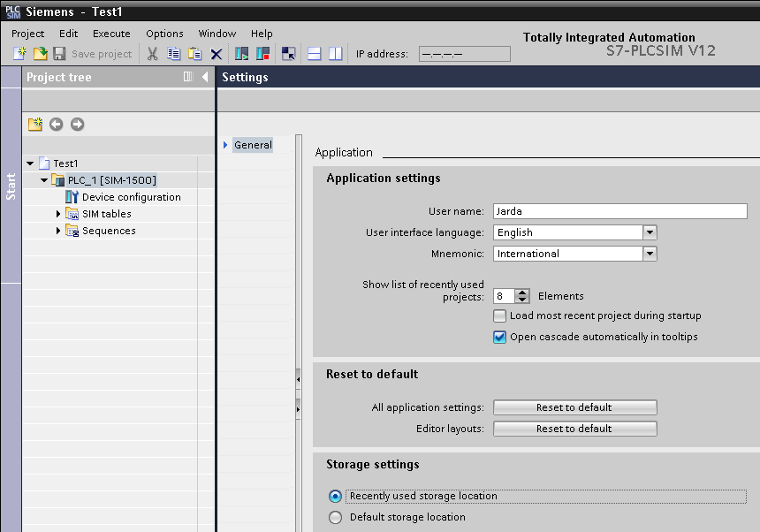Click the Paste clipboard icon

coord(194,53)
